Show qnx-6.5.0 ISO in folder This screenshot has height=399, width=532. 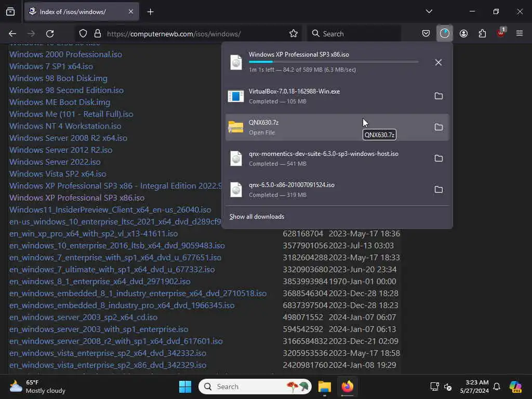pos(438,190)
